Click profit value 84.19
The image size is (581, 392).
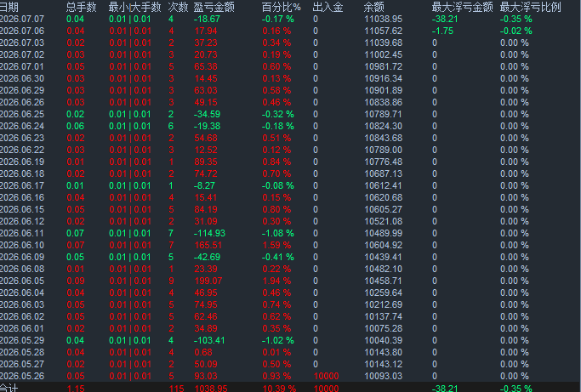click(x=206, y=209)
